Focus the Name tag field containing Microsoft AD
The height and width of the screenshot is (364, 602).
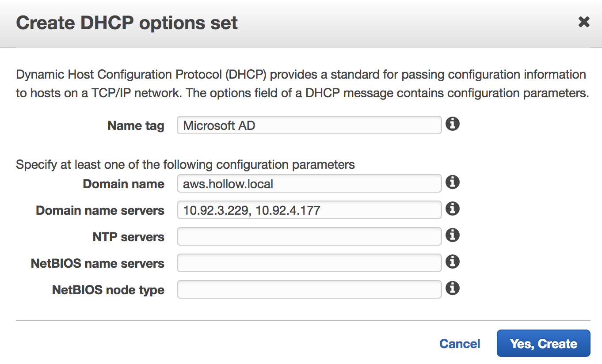click(309, 125)
